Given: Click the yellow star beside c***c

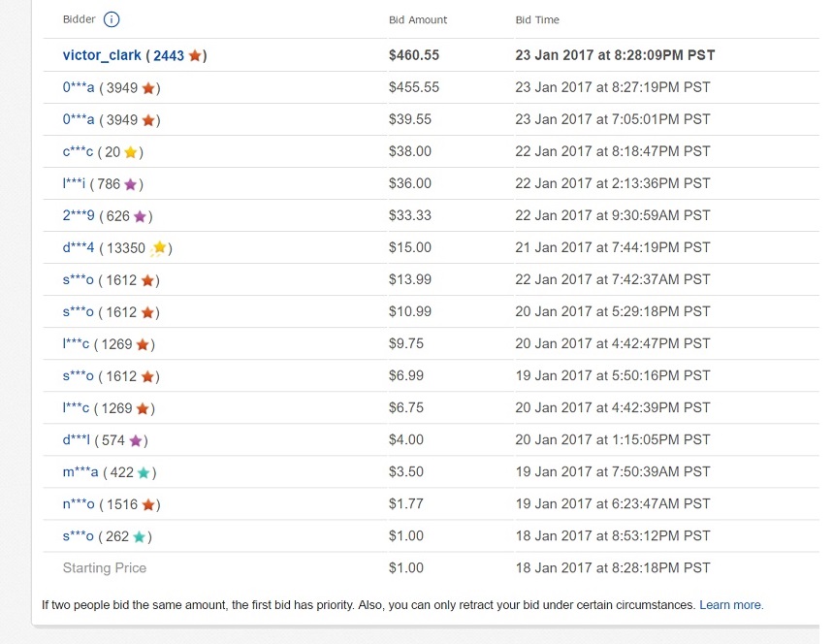Looking at the screenshot, I should pyautogui.click(x=131, y=152).
